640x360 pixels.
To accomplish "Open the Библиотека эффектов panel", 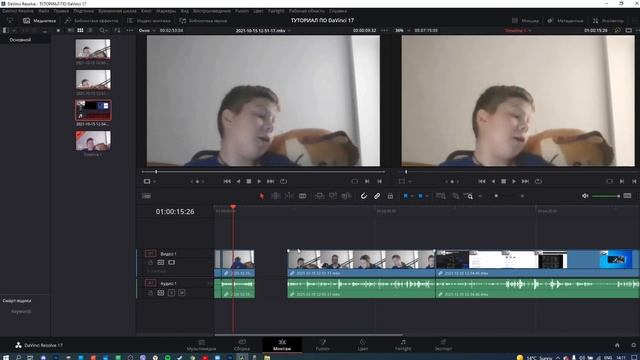I will (91, 20).
